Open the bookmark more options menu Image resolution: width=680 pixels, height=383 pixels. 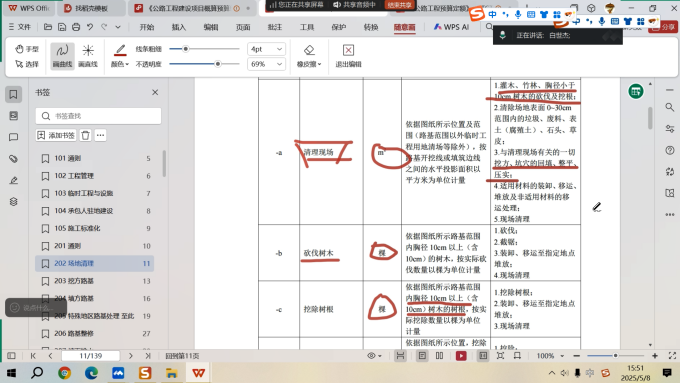100,135
